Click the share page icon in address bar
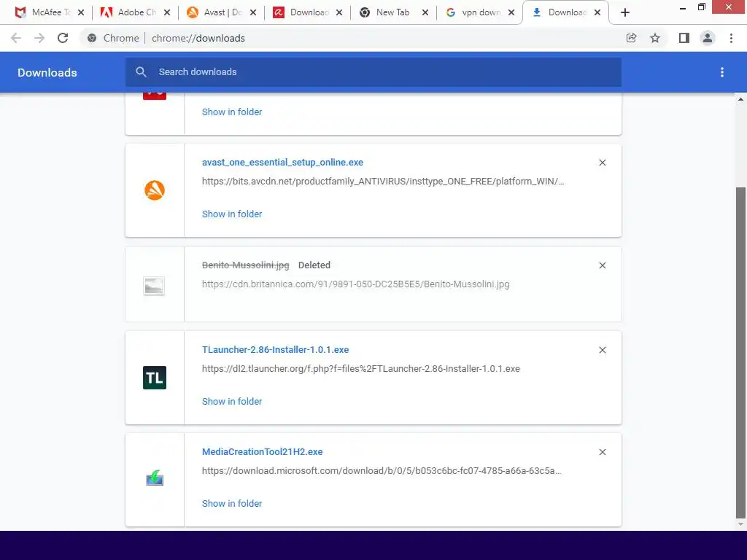This screenshot has width=747, height=560. tap(631, 38)
